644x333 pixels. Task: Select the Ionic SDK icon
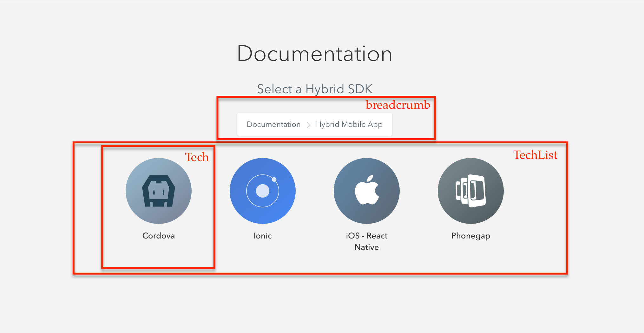coord(263,191)
